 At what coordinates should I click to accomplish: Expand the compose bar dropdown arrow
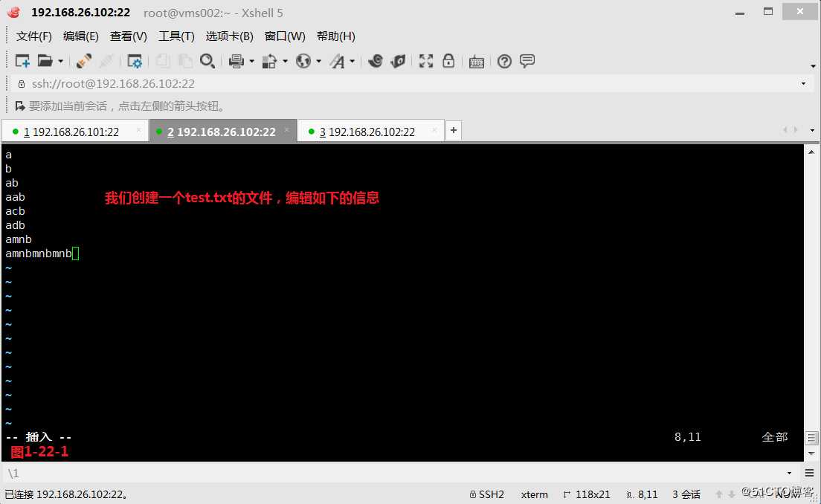789,473
